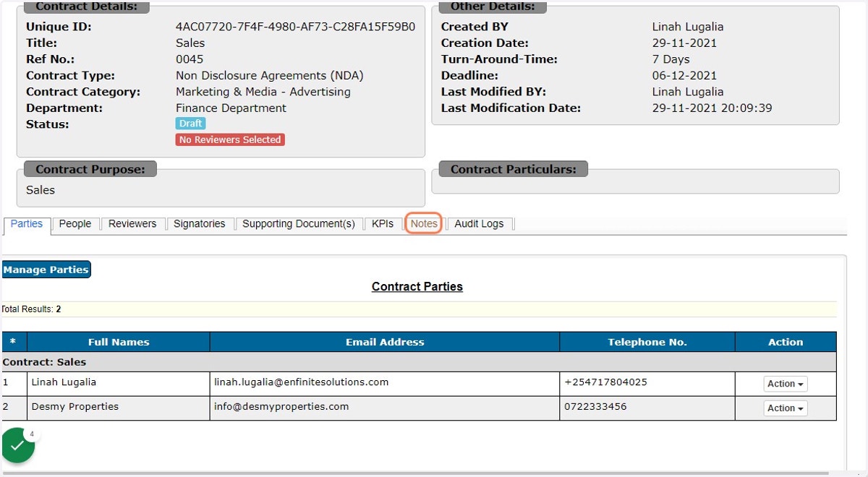Image resolution: width=868 pixels, height=477 pixels.
Task: Switch to the People tab
Action: [x=75, y=224]
